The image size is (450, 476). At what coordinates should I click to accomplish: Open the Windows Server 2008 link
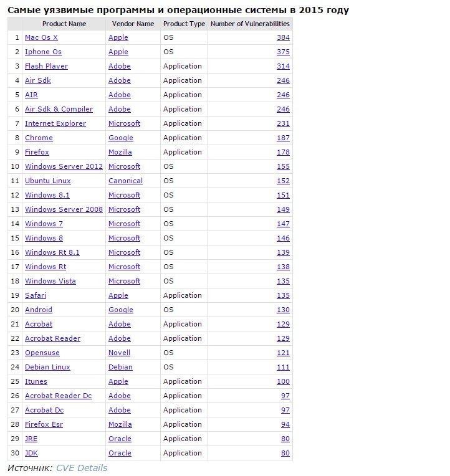pyautogui.click(x=64, y=209)
